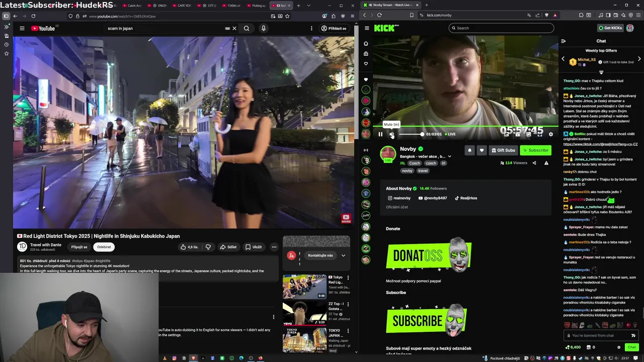Open options for TOKYO JAPAN walking video

(348, 331)
